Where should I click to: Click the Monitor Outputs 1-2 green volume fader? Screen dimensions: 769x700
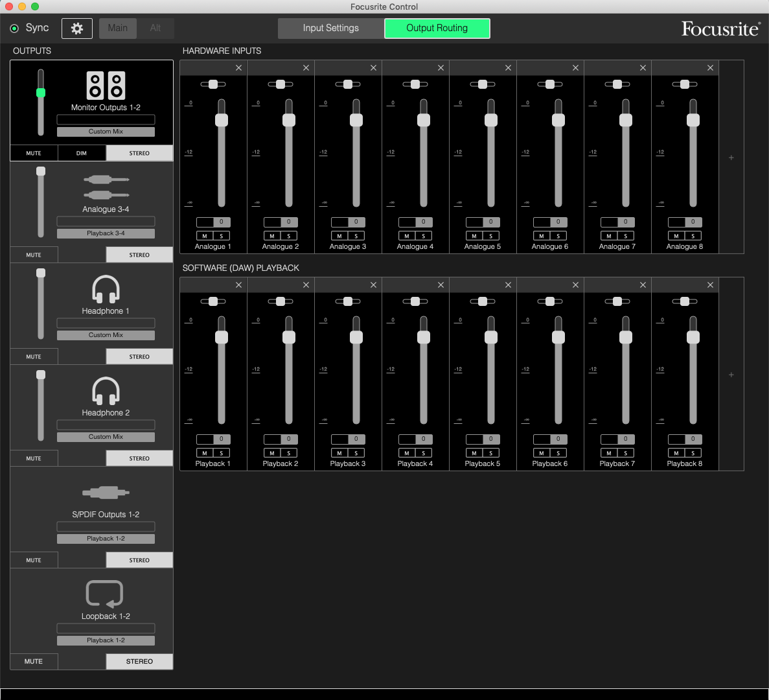(41, 93)
